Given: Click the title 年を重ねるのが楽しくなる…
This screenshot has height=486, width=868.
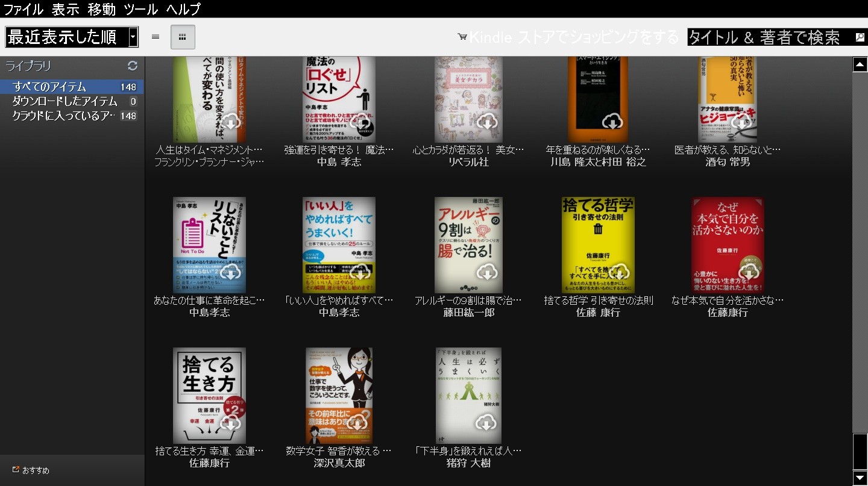Looking at the screenshot, I should click(x=598, y=149).
